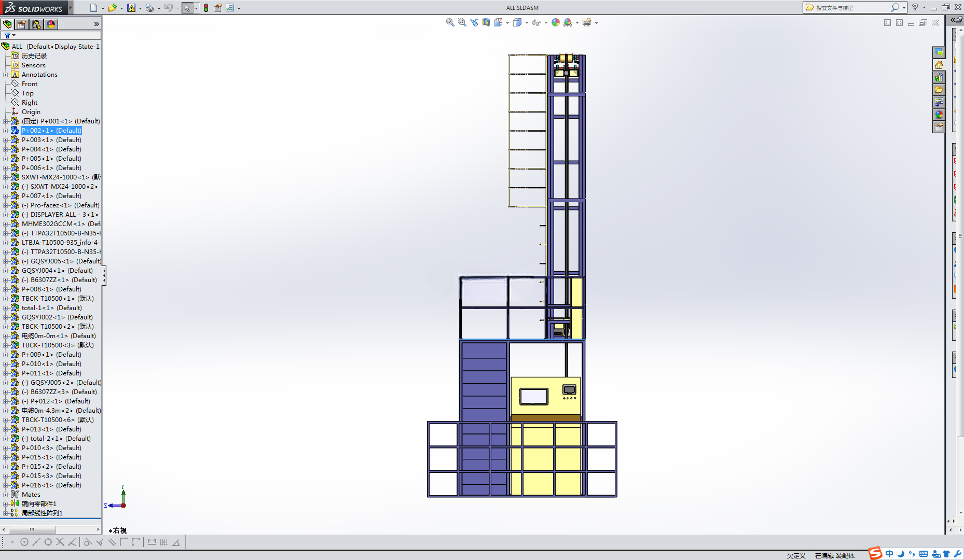Click the Quadrant snap icon
The height and width of the screenshot is (560, 964).
pyautogui.click(x=48, y=542)
